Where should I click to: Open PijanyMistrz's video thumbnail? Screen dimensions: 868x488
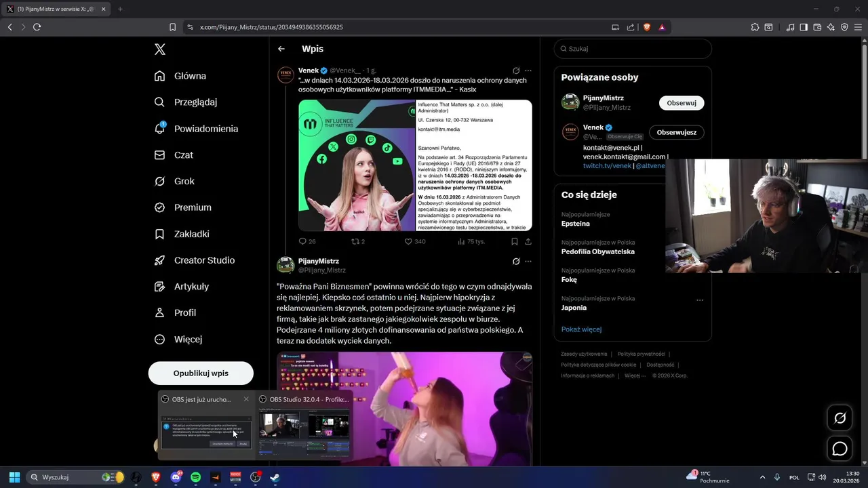pyautogui.click(x=404, y=409)
